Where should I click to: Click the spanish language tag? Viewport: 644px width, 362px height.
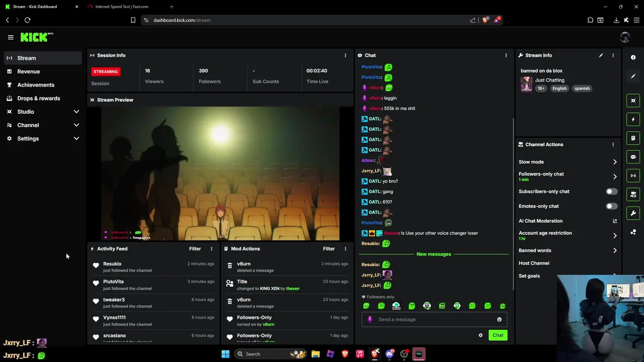click(582, 88)
